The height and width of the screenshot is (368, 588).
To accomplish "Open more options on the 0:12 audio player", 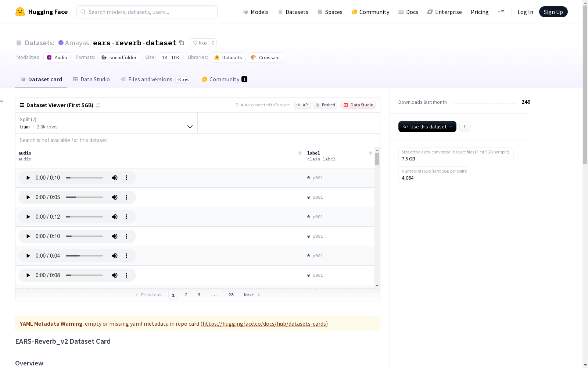I will (126, 217).
